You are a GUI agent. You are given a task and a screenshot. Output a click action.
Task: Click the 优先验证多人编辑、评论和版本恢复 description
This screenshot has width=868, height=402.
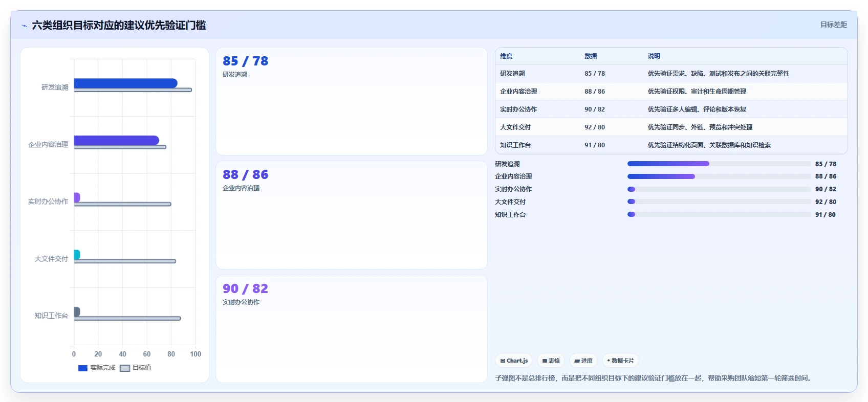pyautogui.click(x=697, y=109)
